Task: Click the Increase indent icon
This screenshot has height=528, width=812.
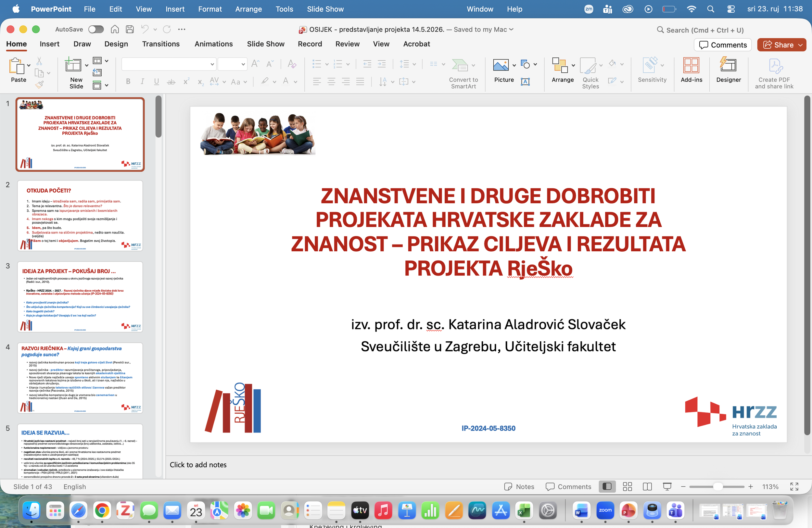Action: click(x=382, y=64)
